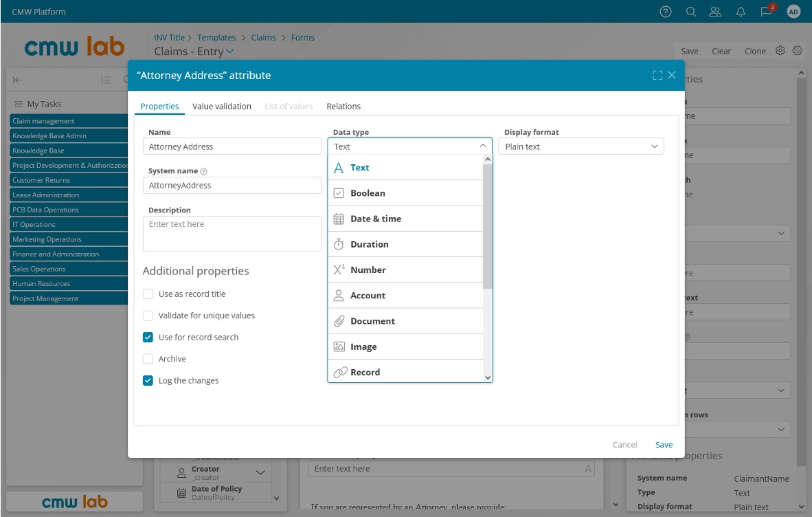Open the AD user avatar menu

(793, 12)
